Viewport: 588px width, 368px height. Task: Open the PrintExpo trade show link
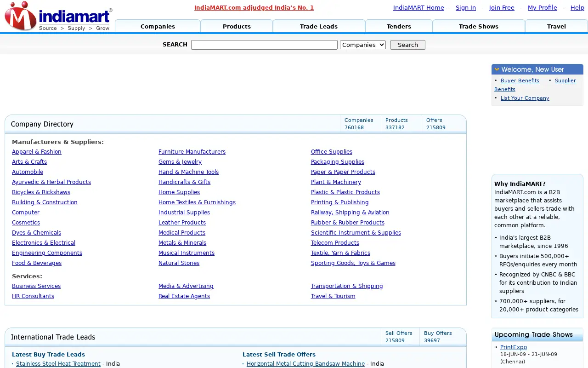[x=514, y=347]
